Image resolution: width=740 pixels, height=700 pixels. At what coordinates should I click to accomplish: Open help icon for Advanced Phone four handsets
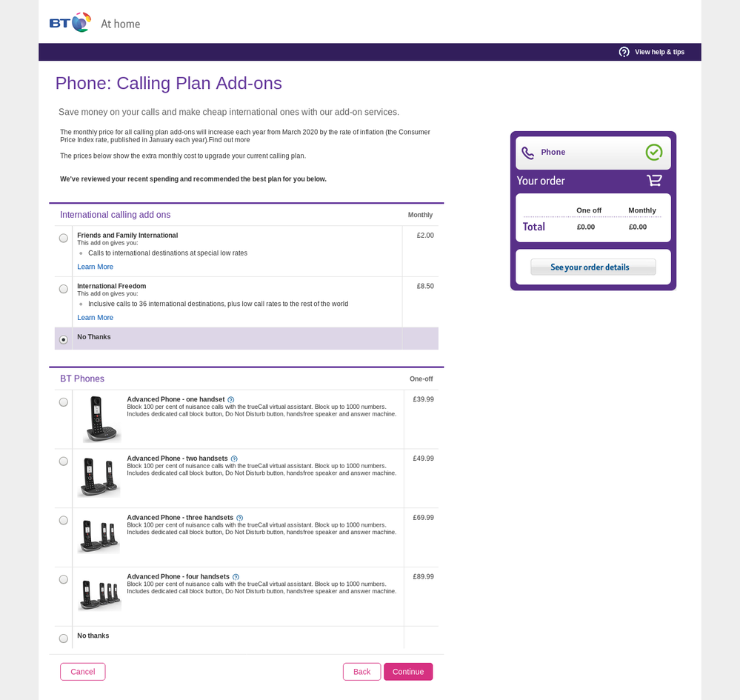tap(236, 578)
